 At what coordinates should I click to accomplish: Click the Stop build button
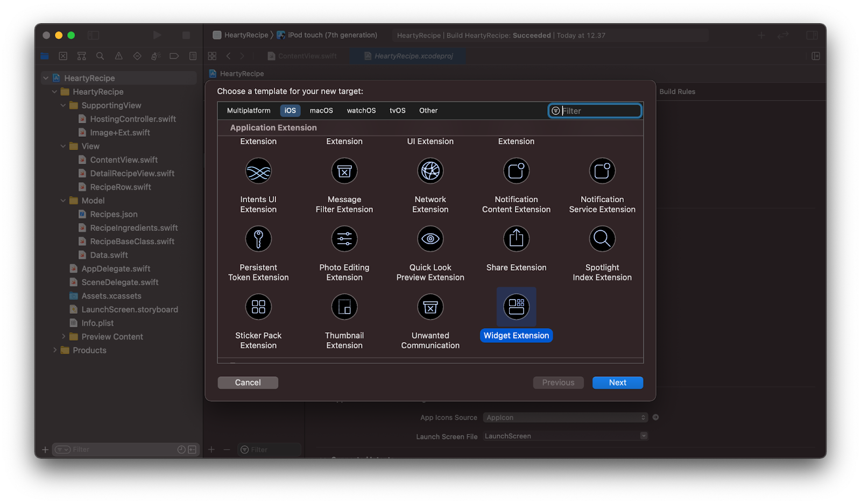click(x=186, y=35)
